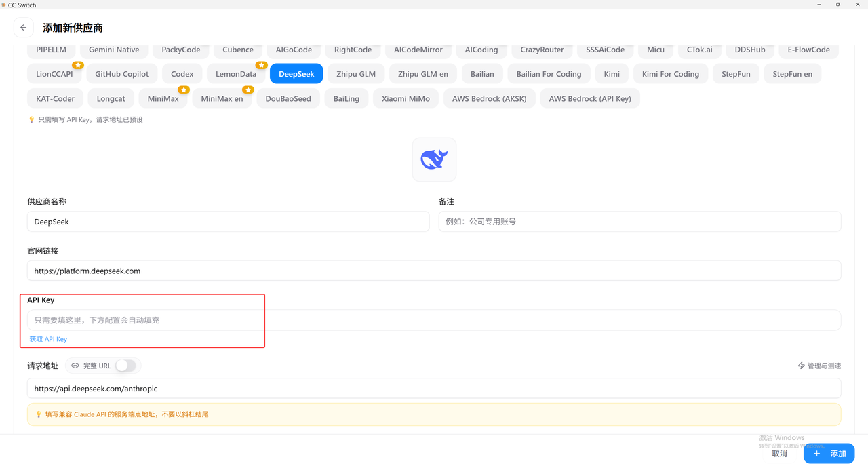Click the orange Claude API endpoint warning text

coord(127,414)
